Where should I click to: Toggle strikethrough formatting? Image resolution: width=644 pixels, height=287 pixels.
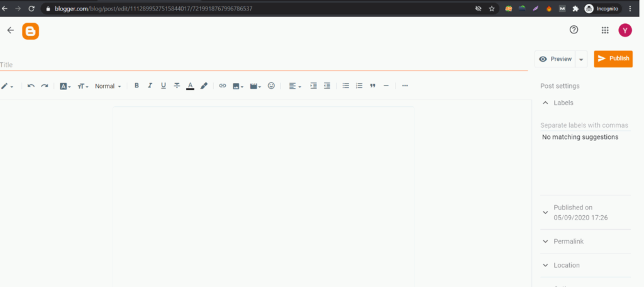pyautogui.click(x=177, y=86)
